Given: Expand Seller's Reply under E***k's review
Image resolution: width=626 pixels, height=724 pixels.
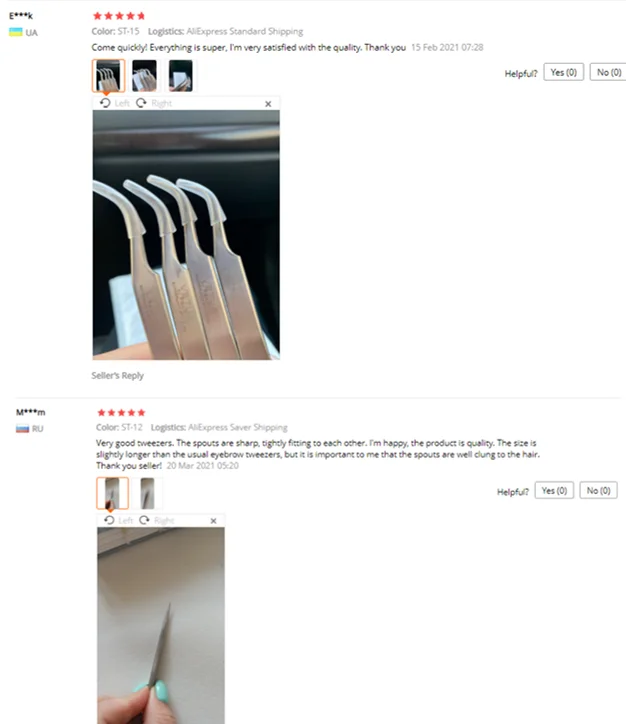Looking at the screenshot, I should (x=117, y=375).
